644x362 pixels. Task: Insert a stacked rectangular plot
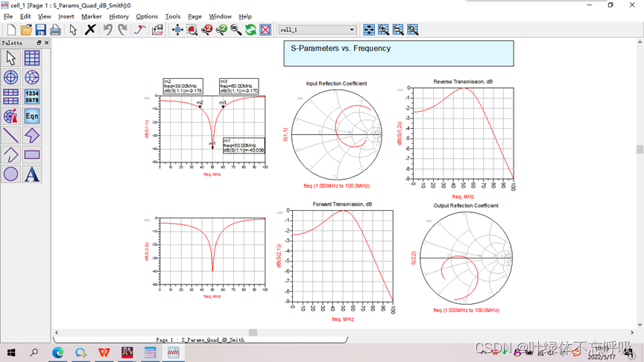click(10, 97)
